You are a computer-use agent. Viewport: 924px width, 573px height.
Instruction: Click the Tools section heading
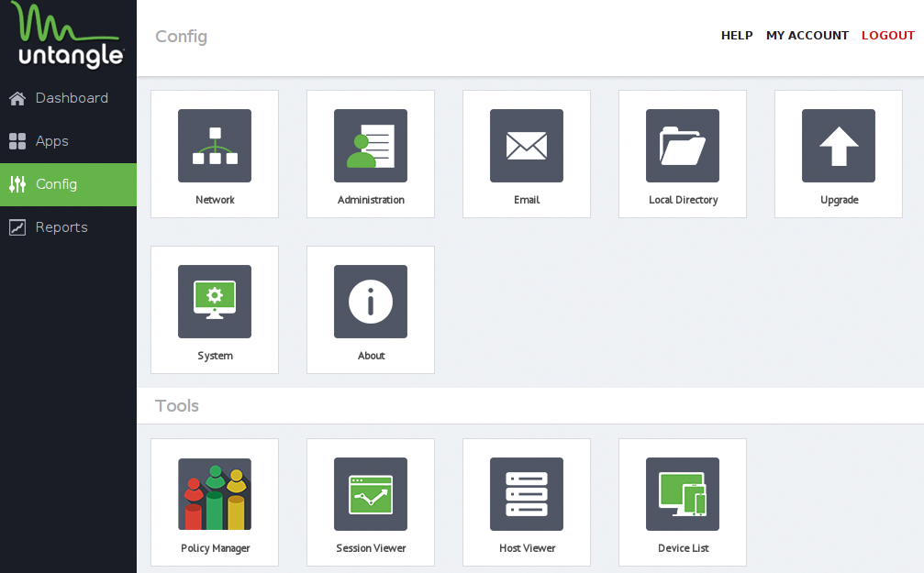point(177,406)
